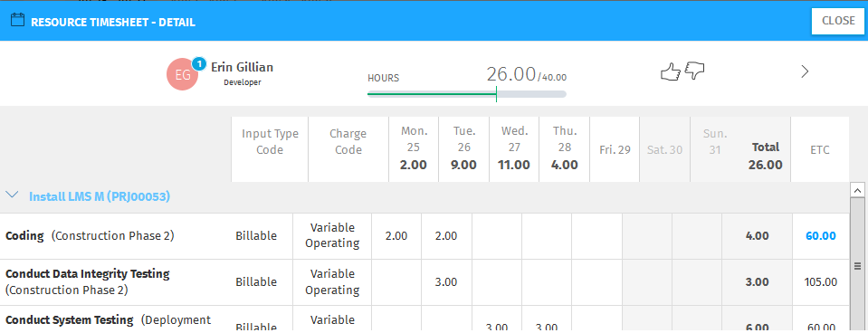Go to next resource with right chevron
This screenshot has width=868, height=333.
tap(805, 71)
